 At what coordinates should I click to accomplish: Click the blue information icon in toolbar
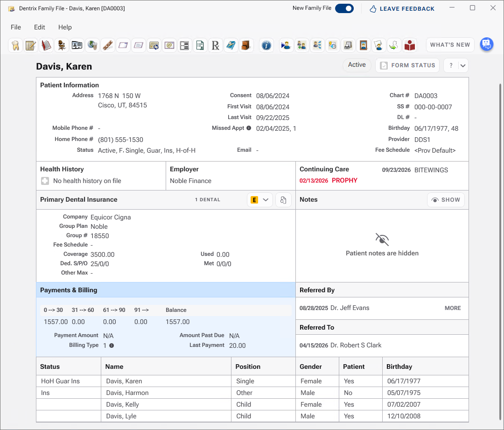point(266,45)
